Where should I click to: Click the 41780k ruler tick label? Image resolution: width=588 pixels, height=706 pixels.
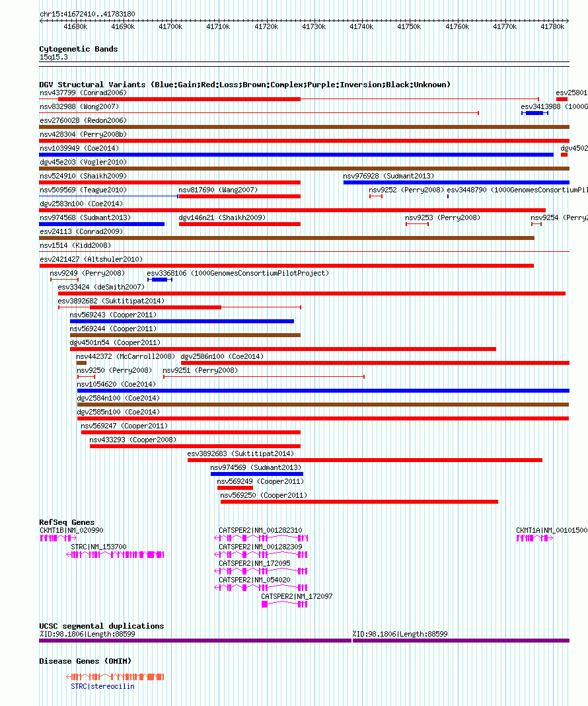point(552,27)
